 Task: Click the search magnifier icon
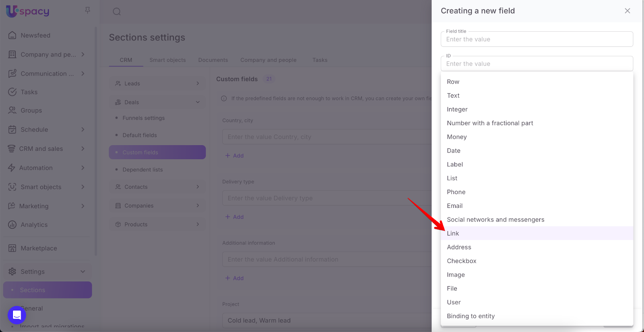click(117, 12)
